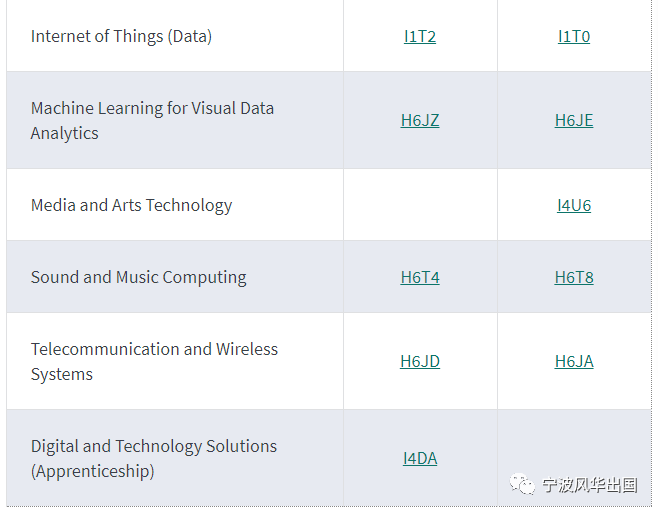658x513 pixels.
Task: Follow the H6T8 Sound and Music link
Action: click(574, 277)
